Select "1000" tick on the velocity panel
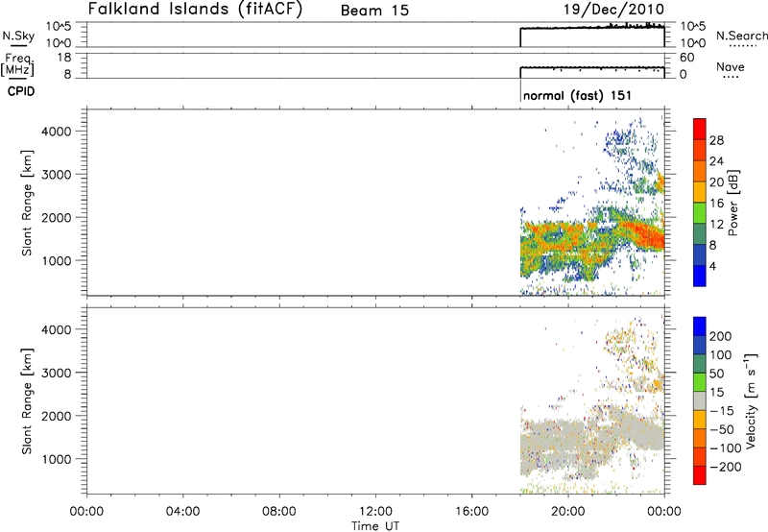Screen dimensions: 768x532 pyautogui.click(x=57, y=459)
